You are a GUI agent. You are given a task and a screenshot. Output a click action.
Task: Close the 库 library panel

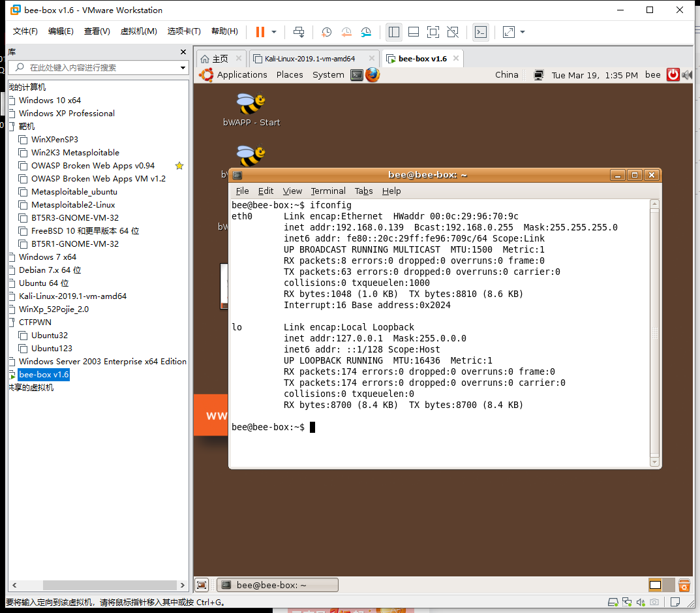183,52
